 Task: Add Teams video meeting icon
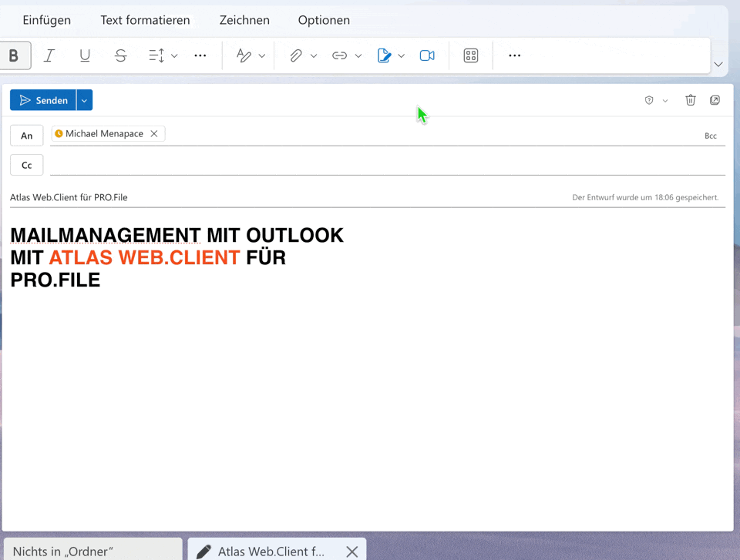(427, 55)
